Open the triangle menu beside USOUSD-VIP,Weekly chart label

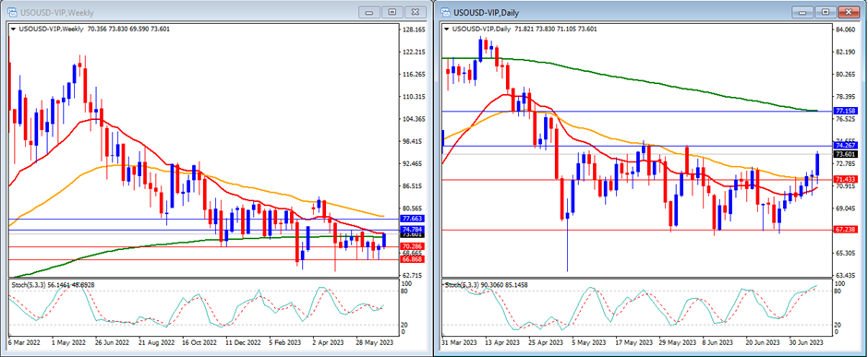pos(13,29)
